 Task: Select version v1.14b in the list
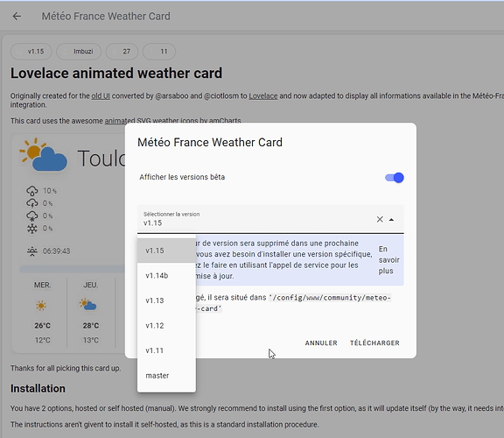point(166,275)
